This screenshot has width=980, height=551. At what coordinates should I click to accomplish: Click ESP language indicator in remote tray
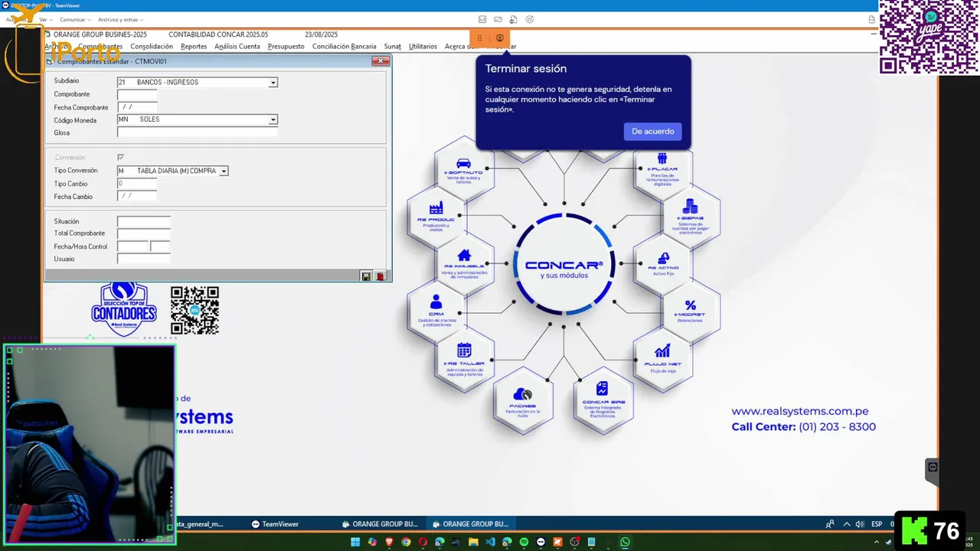point(877,524)
